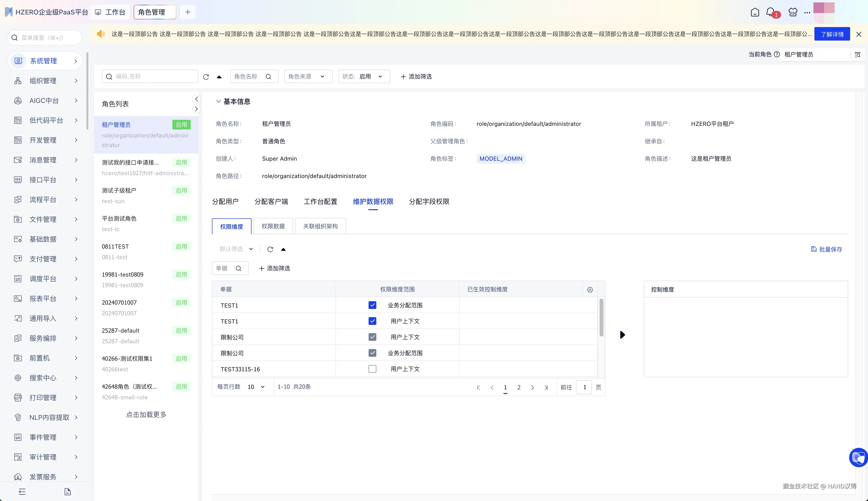Open the theme shirt icon
Screen dimensions: 868x501
(x=793, y=12)
